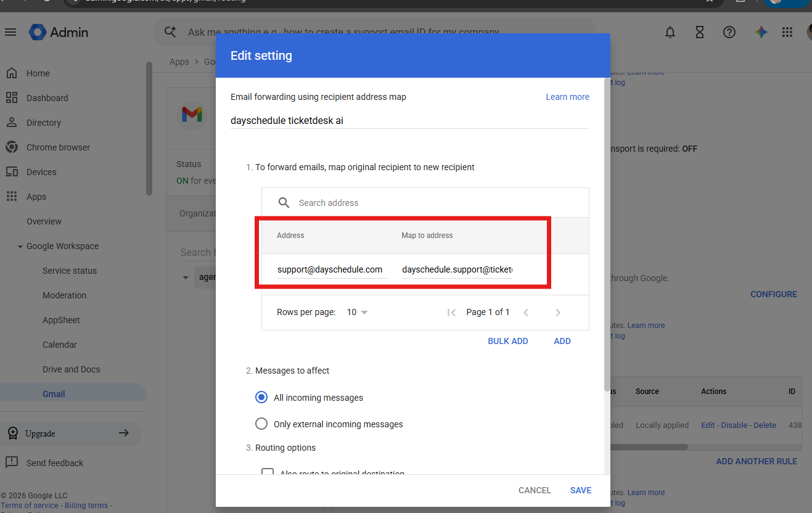812x513 pixels.
Task: Open the Help question mark icon
Action: click(x=729, y=32)
